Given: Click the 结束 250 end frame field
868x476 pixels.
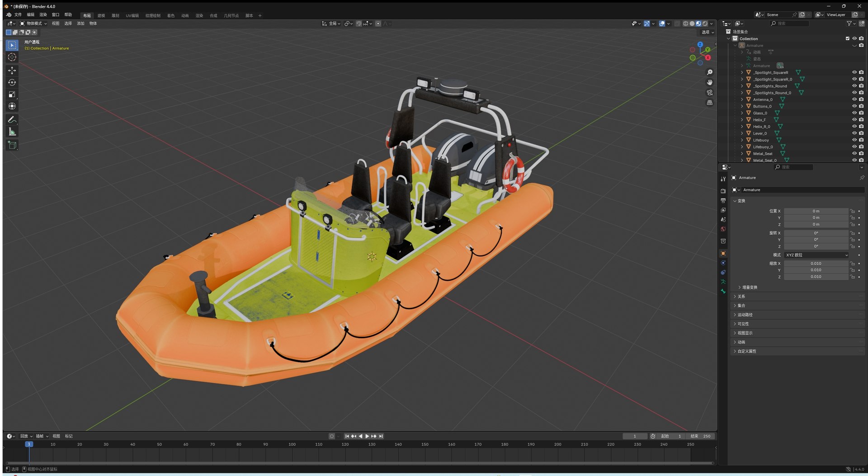Looking at the screenshot, I should point(701,436).
